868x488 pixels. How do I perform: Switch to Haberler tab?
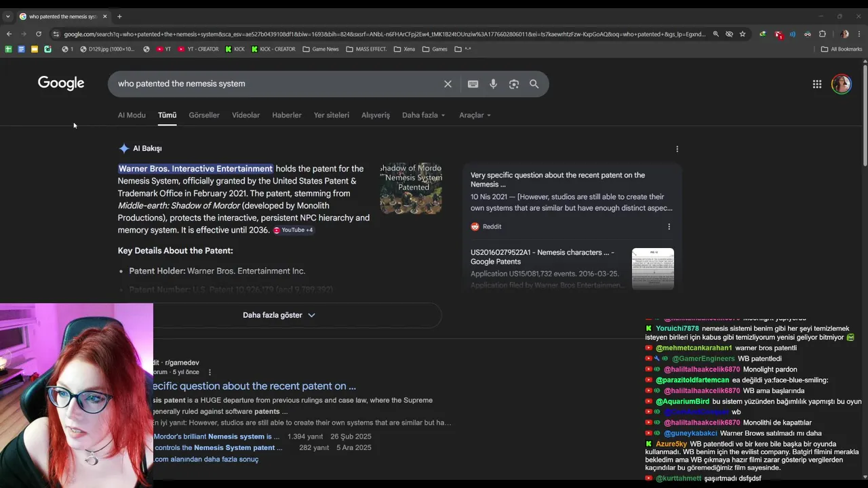coord(287,115)
